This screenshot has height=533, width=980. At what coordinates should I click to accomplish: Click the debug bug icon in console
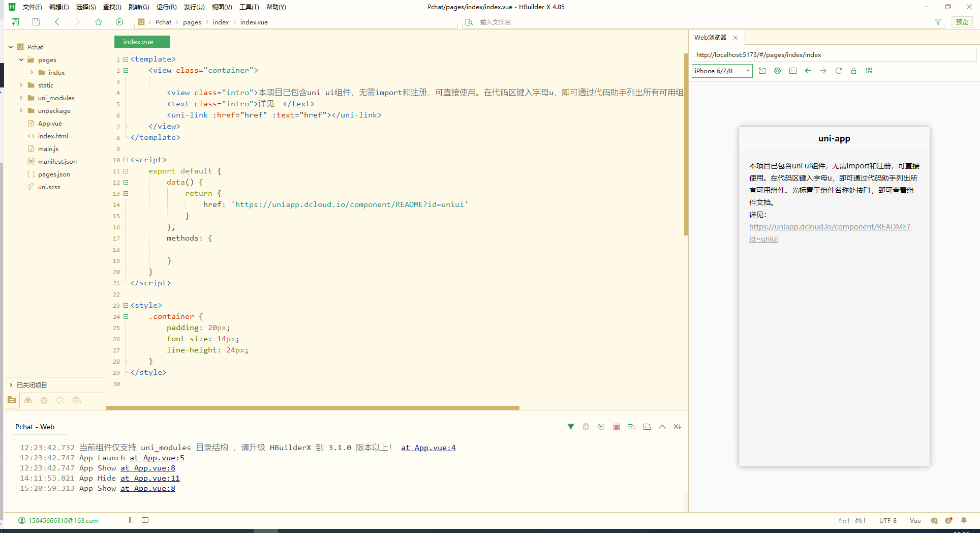(586, 427)
